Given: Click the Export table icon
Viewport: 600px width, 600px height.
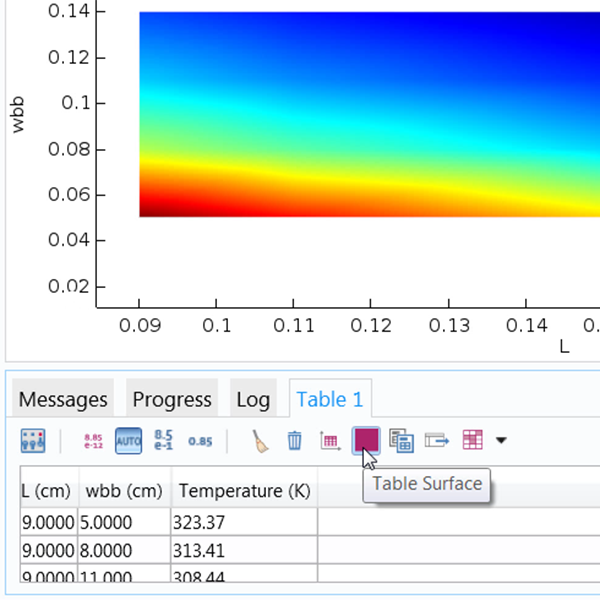Looking at the screenshot, I should [x=436, y=440].
